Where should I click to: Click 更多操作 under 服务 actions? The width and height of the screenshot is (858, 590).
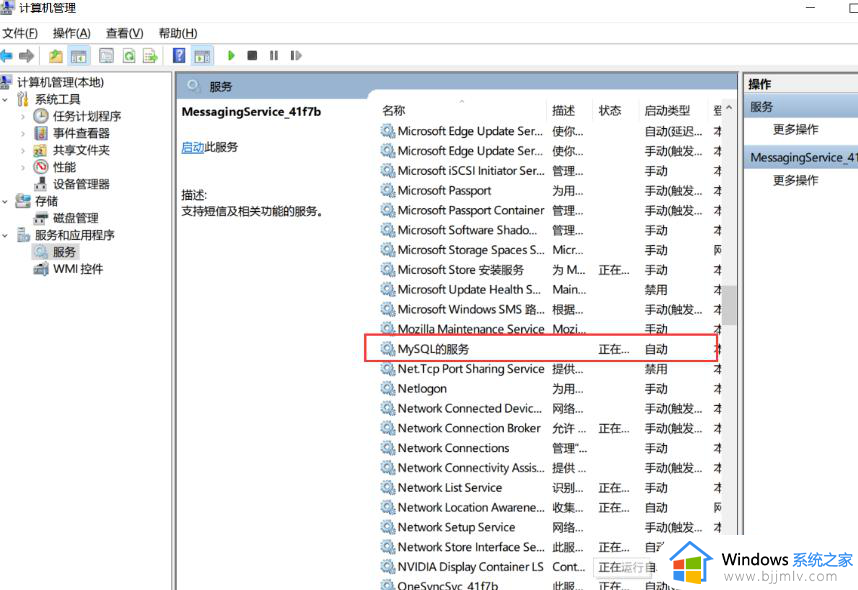[x=796, y=130]
